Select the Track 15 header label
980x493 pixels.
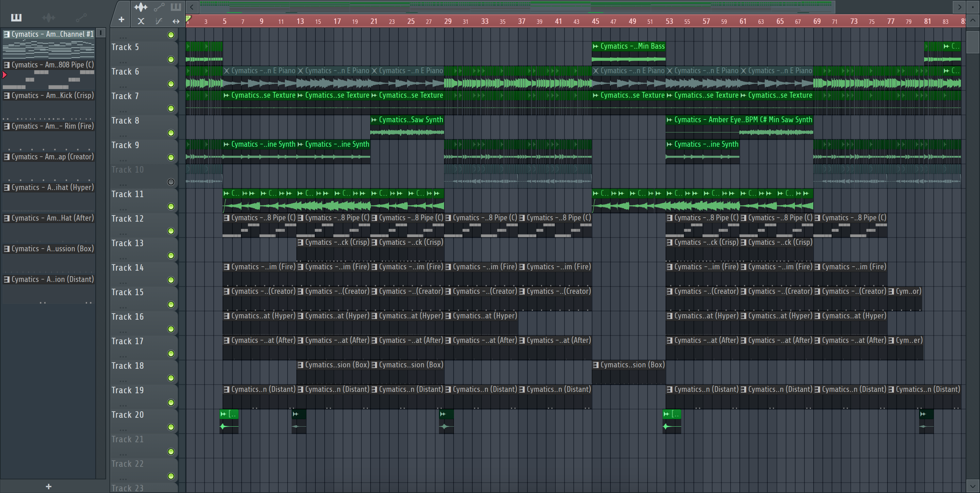[128, 292]
